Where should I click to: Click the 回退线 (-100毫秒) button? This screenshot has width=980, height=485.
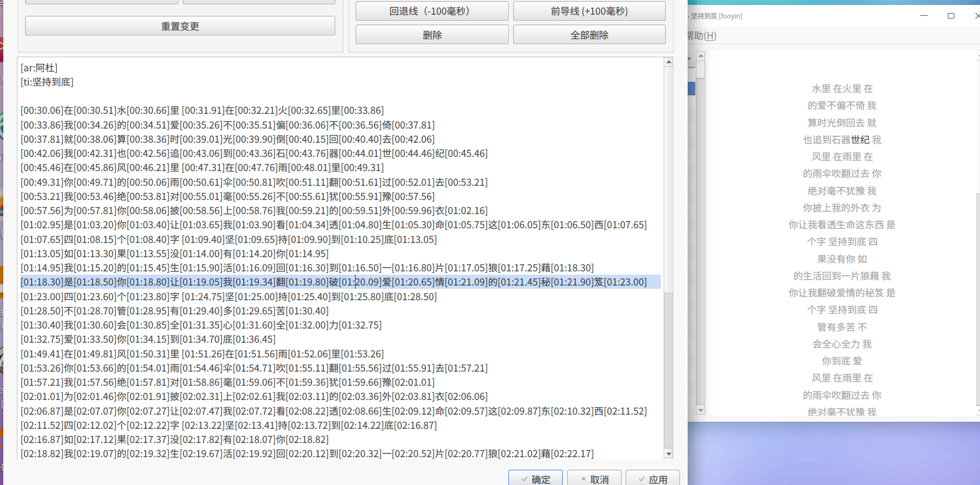coord(432,11)
